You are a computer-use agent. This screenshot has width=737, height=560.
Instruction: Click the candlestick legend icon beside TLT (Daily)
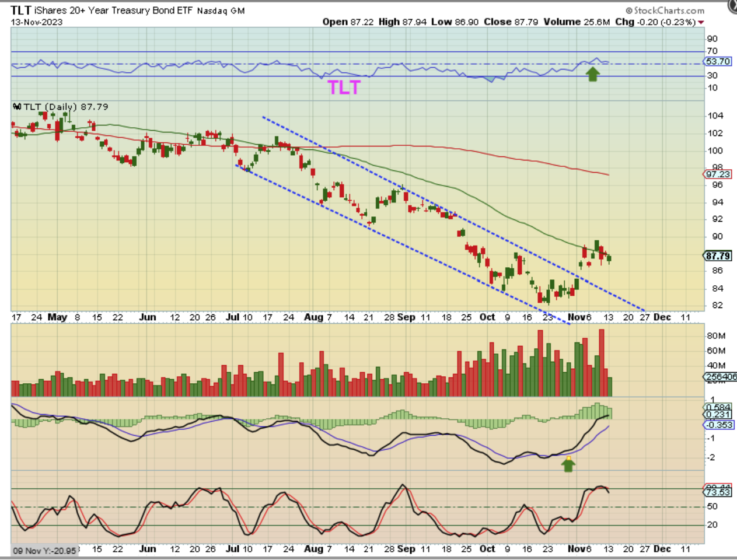(17, 107)
